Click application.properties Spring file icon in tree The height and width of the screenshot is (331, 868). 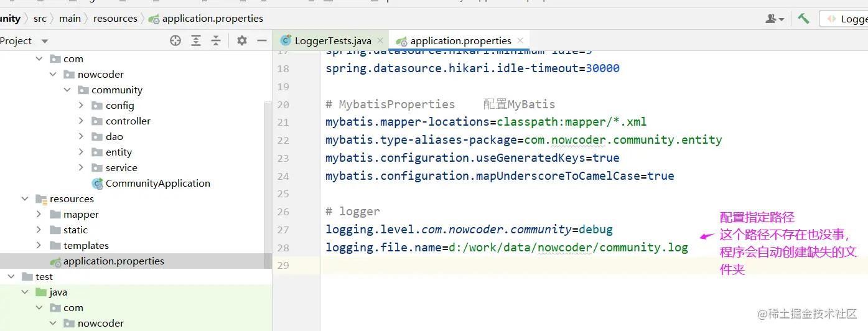click(x=55, y=261)
